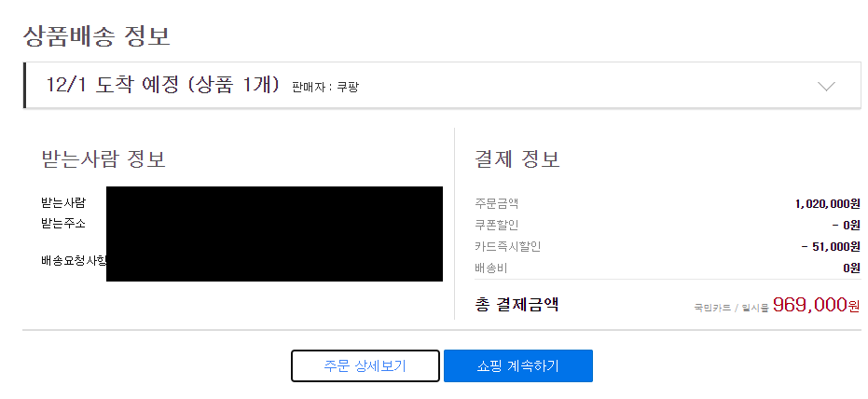Image resolution: width=868 pixels, height=399 pixels.
Task: Click the 주문금액 label
Action: click(x=497, y=203)
